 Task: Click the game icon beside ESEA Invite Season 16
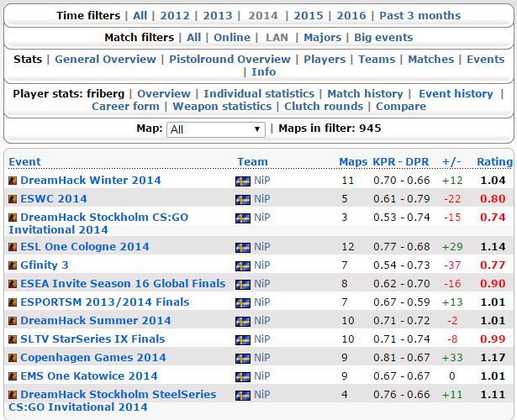(13, 284)
